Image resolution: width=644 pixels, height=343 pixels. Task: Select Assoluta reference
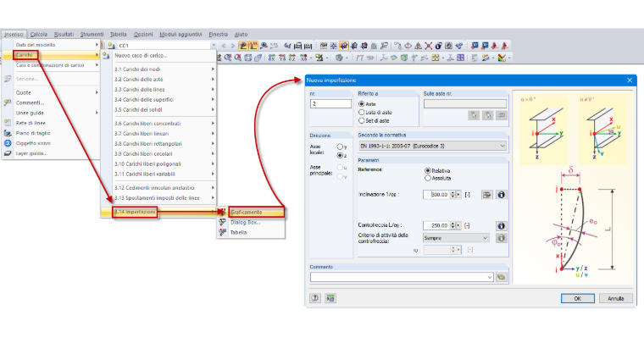coord(428,178)
